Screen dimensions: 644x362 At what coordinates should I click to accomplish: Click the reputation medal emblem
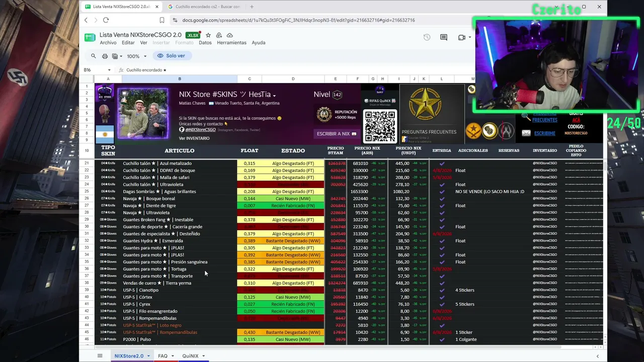(324, 115)
